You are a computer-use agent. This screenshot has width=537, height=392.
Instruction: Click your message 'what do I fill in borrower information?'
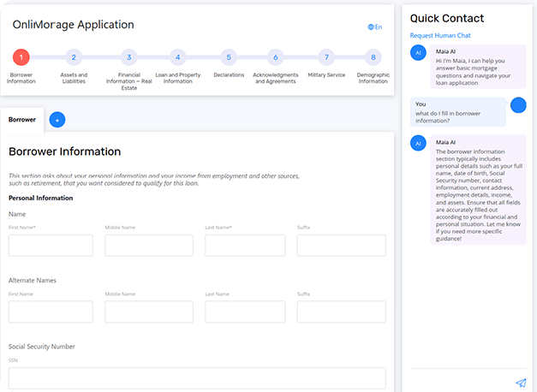pos(458,112)
